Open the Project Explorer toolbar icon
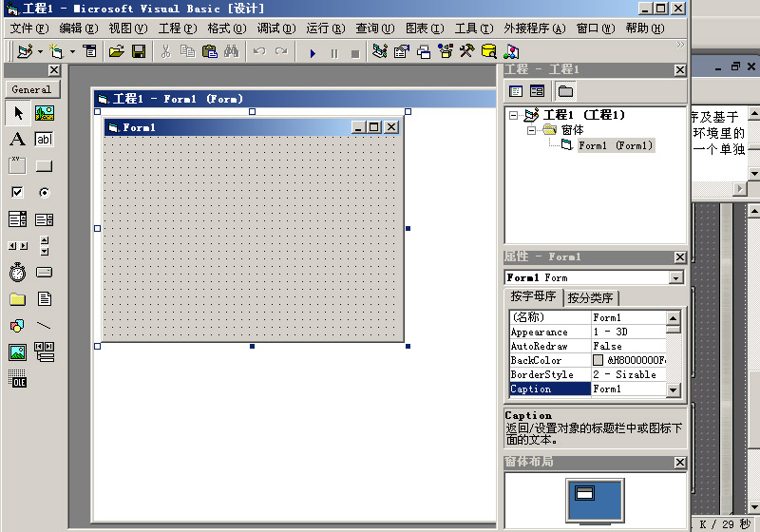This screenshot has width=760, height=532. (x=380, y=51)
